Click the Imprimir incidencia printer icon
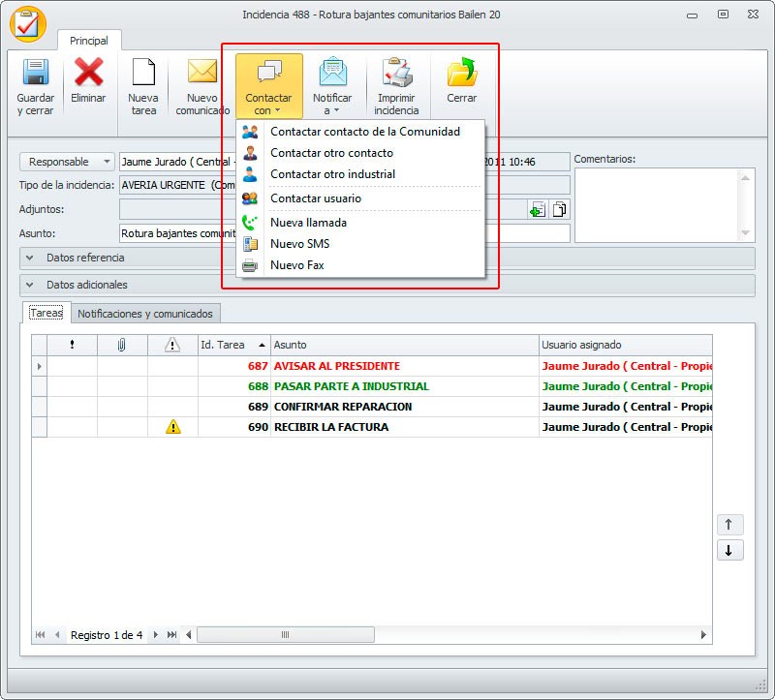The height and width of the screenshot is (700, 775). [396, 75]
